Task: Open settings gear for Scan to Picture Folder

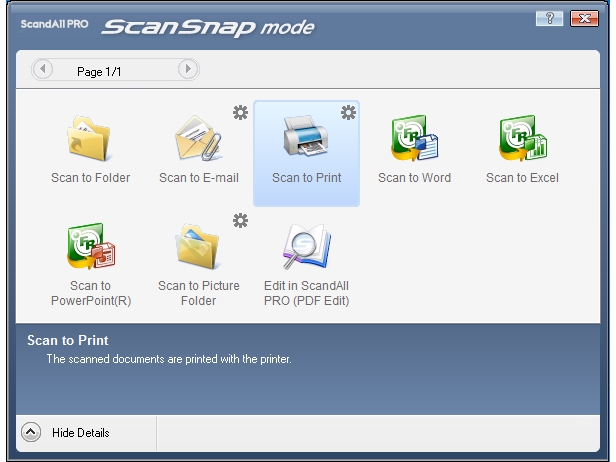Action: tap(240, 221)
